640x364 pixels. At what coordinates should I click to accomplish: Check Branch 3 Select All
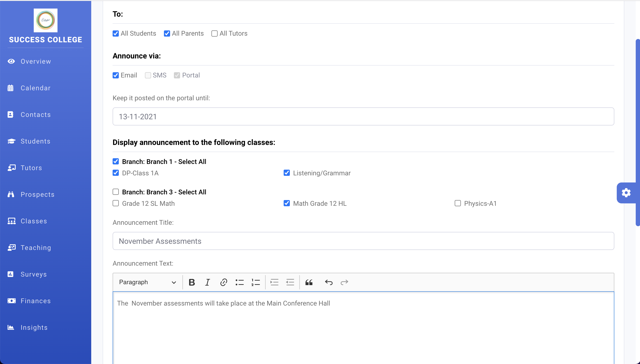pos(116,192)
